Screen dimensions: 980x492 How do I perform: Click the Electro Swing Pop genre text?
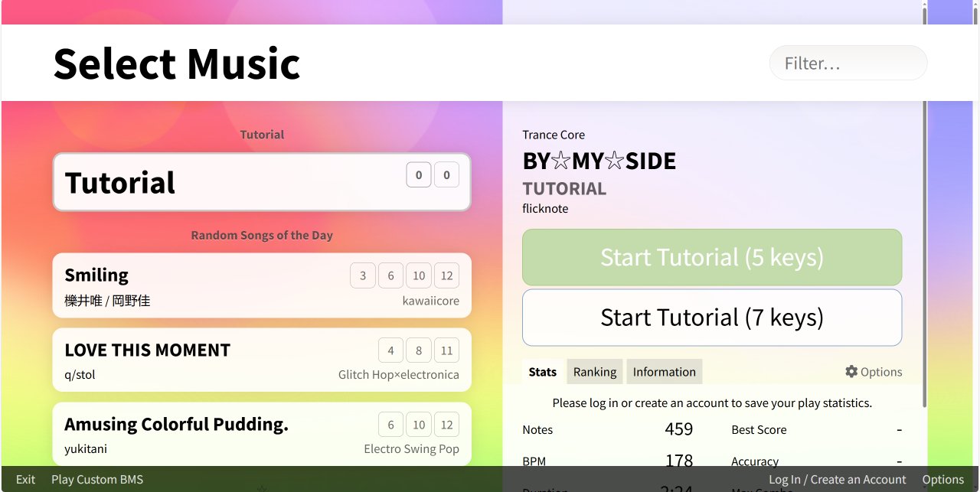tap(412, 449)
